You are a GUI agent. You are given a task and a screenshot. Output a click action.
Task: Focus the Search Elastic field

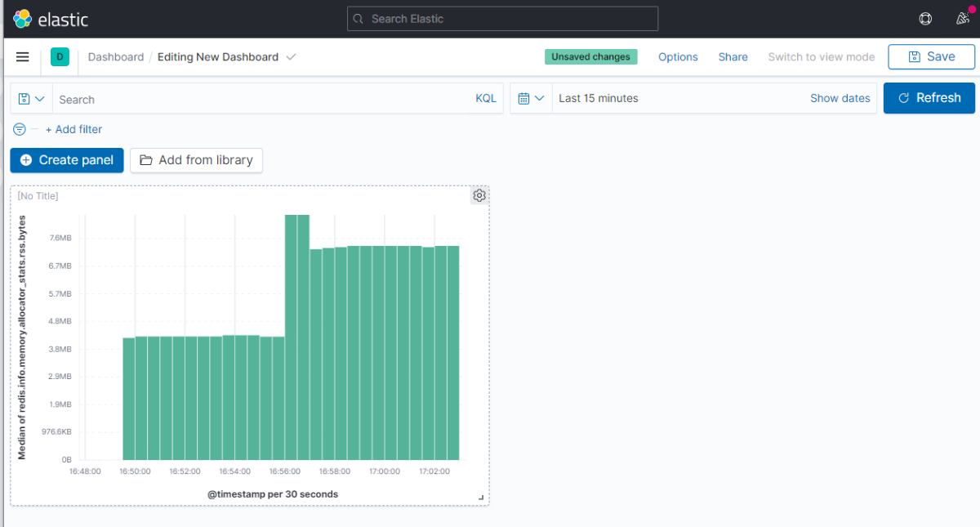(502, 19)
